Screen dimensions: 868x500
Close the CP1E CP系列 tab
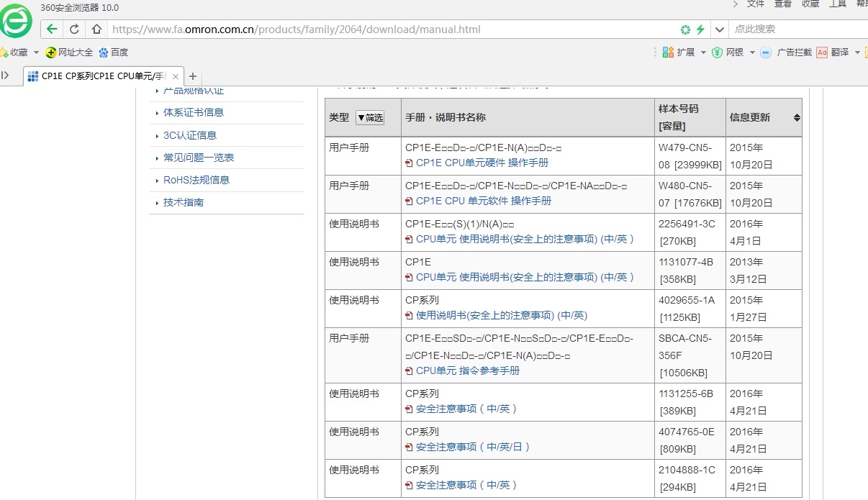176,76
